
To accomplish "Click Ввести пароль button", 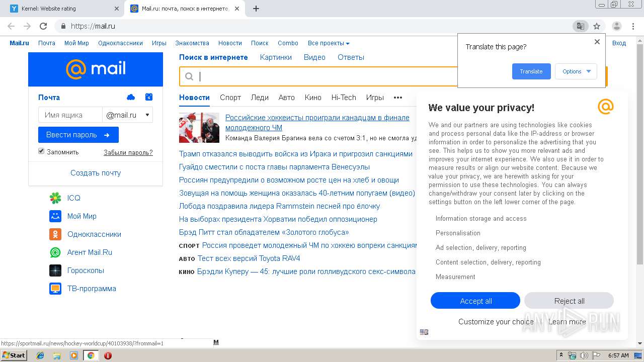I will tap(78, 135).
